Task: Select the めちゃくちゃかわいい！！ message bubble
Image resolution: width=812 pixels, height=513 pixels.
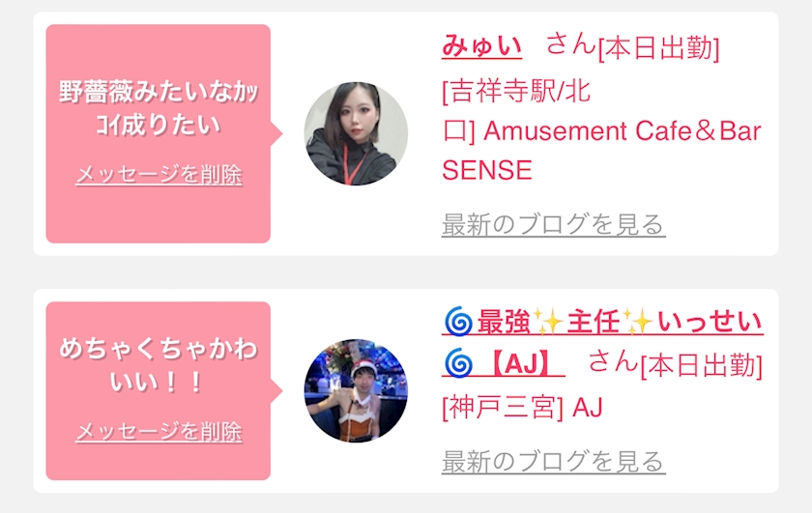Action: 159,391
